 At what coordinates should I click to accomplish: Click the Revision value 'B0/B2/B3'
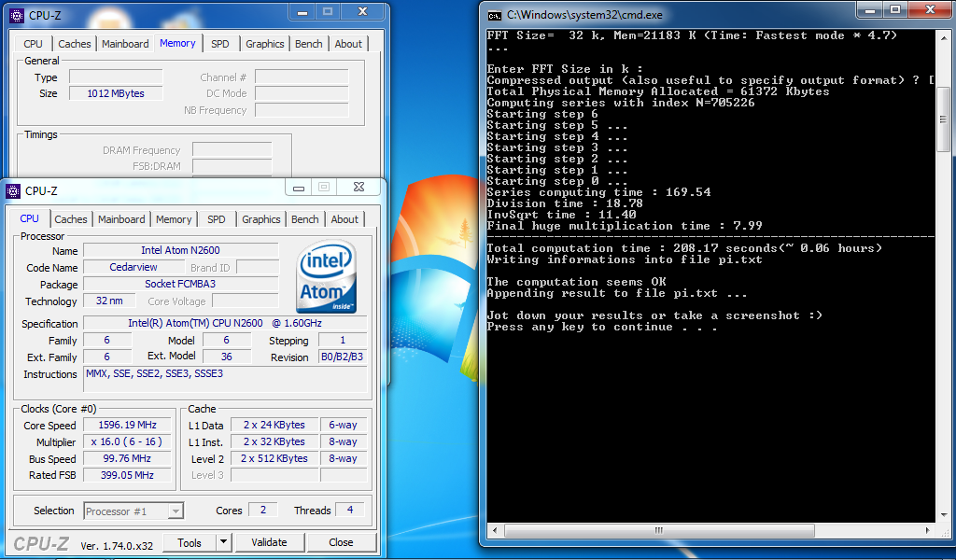(x=343, y=357)
